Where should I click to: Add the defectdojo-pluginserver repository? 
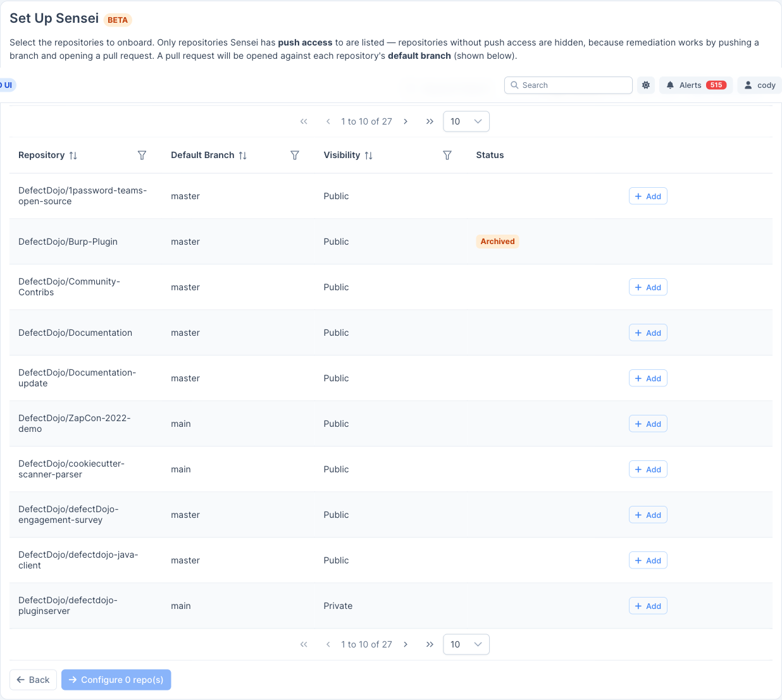click(648, 606)
